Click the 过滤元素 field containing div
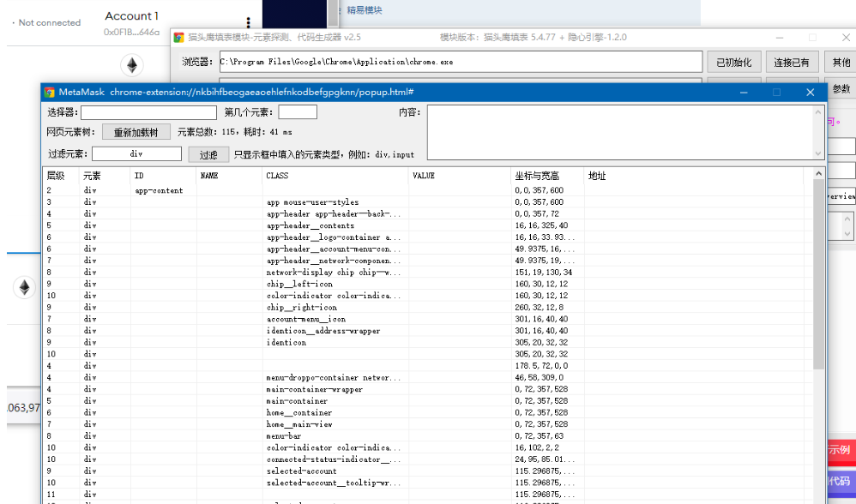Viewport: 856px width, 504px height. (136, 153)
